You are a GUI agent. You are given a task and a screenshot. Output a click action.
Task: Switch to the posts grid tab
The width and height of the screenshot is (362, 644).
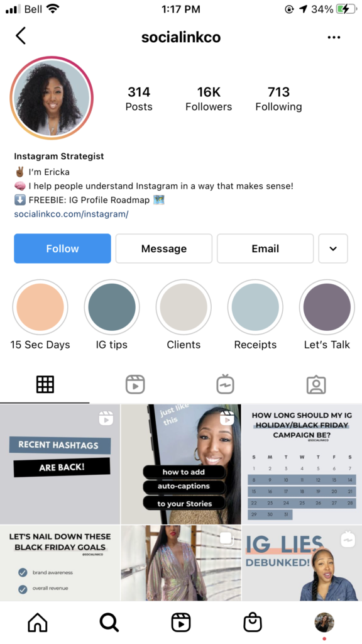tap(45, 384)
